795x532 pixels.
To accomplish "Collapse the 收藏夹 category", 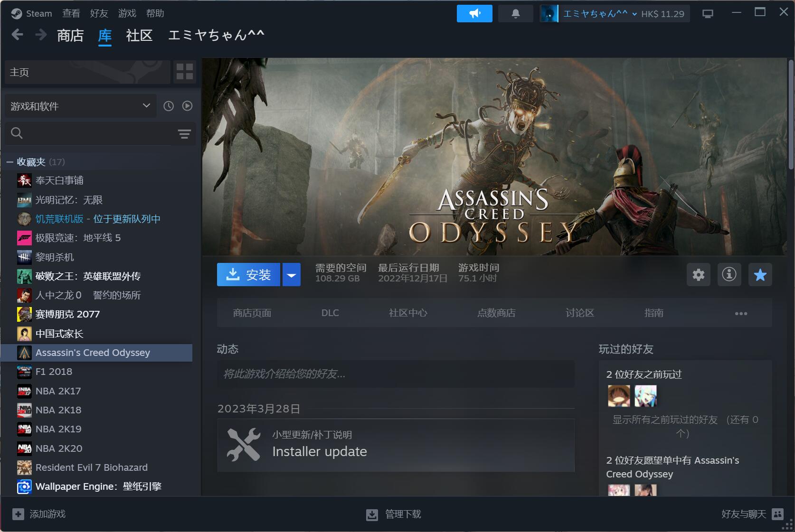I will (9, 162).
